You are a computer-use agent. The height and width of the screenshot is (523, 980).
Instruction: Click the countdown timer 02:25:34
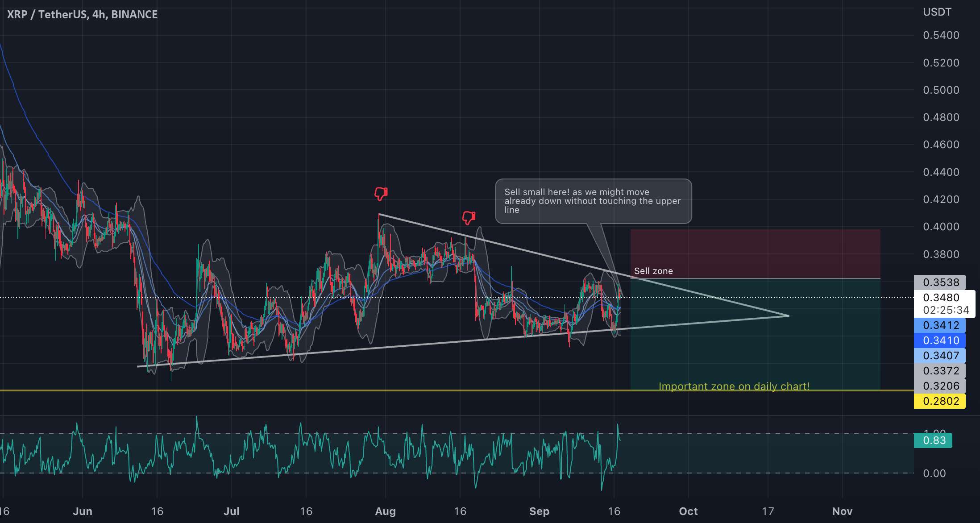(946, 310)
